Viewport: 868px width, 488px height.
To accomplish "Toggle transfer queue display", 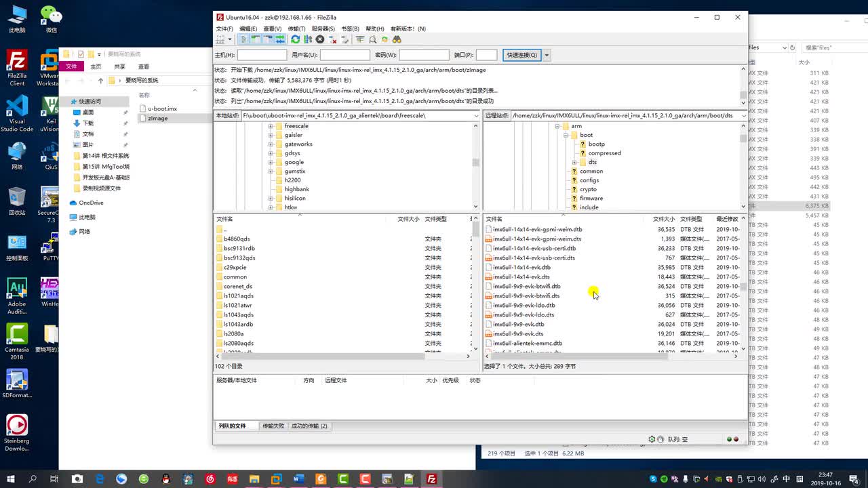I will pyautogui.click(x=280, y=39).
